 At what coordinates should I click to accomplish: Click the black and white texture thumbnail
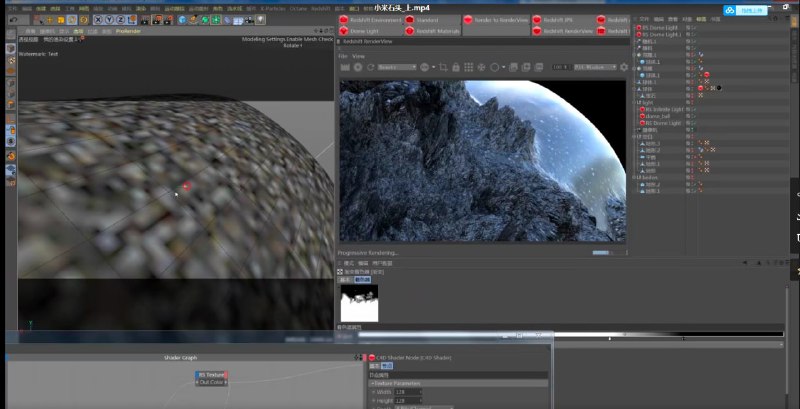pos(358,301)
